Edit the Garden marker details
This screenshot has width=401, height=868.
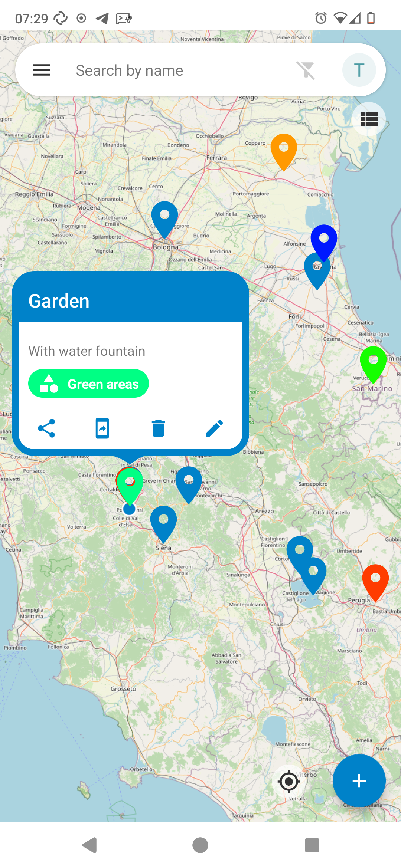click(214, 428)
